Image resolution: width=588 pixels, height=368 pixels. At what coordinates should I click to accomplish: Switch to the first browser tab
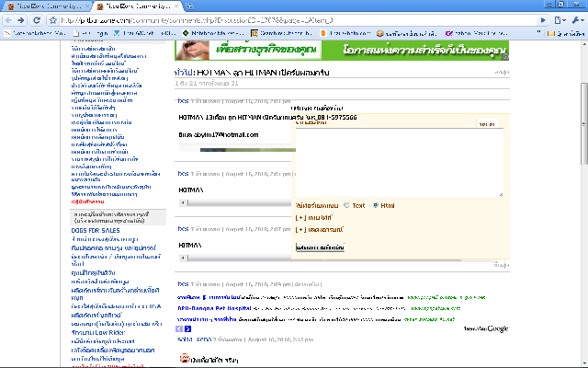(45, 6)
